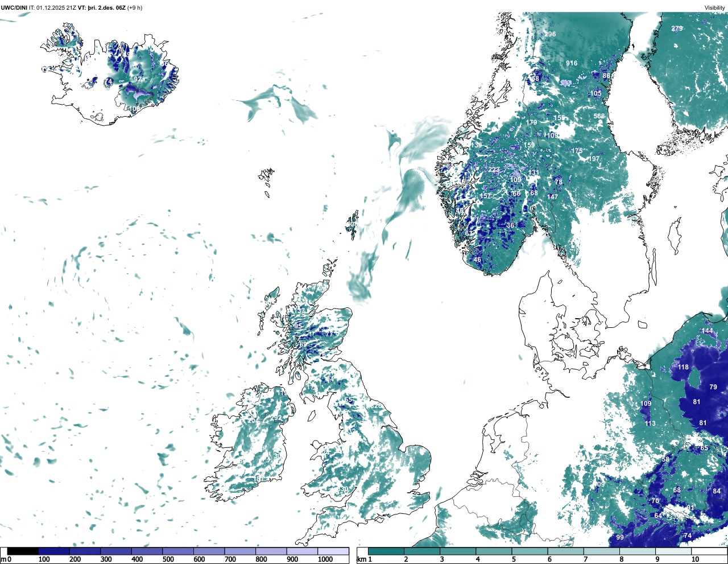Click the '500' tick on the metre legend
This screenshot has height=564, width=728.
click(168, 560)
